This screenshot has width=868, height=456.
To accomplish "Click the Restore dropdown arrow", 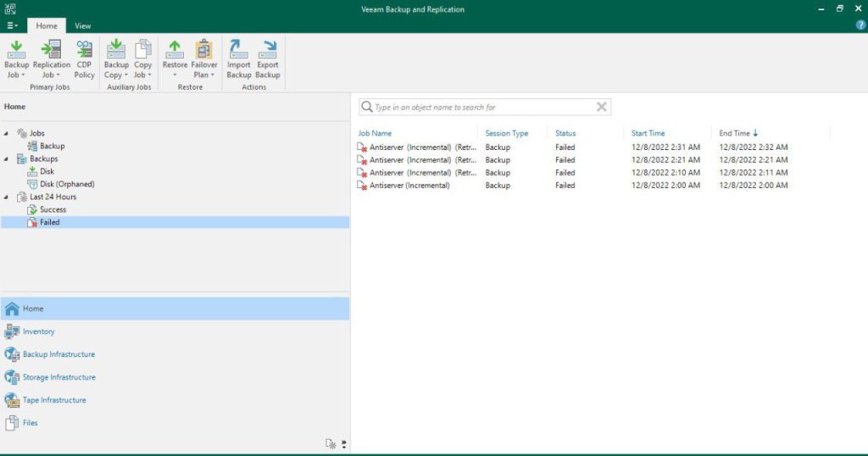I will [x=175, y=75].
